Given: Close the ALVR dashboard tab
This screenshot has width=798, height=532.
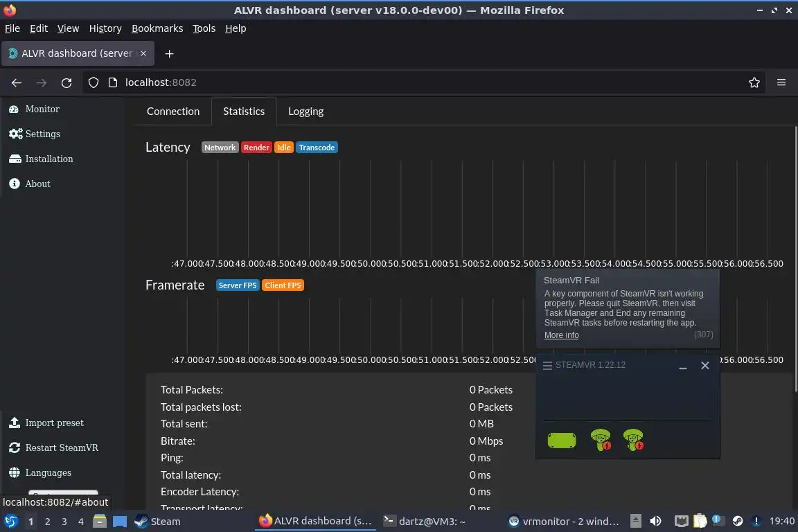Looking at the screenshot, I should 143,53.
